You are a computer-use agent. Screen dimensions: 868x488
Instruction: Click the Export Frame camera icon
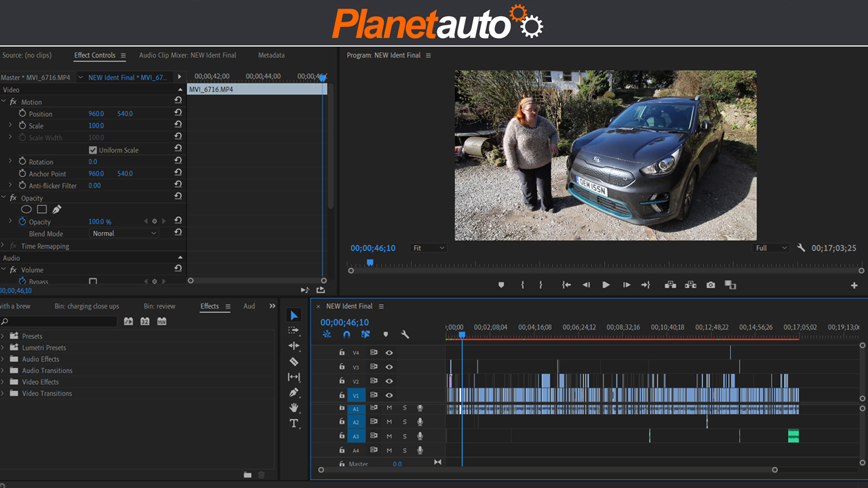710,285
